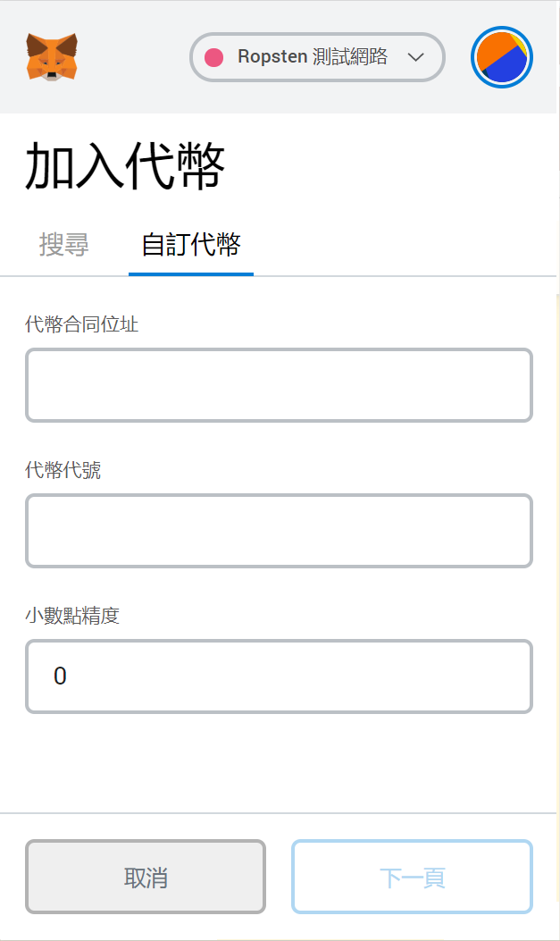Click inside the 代幣代號 token symbol field
Image resolution: width=560 pixels, height=941 pixels.
[x=279, y=531]
